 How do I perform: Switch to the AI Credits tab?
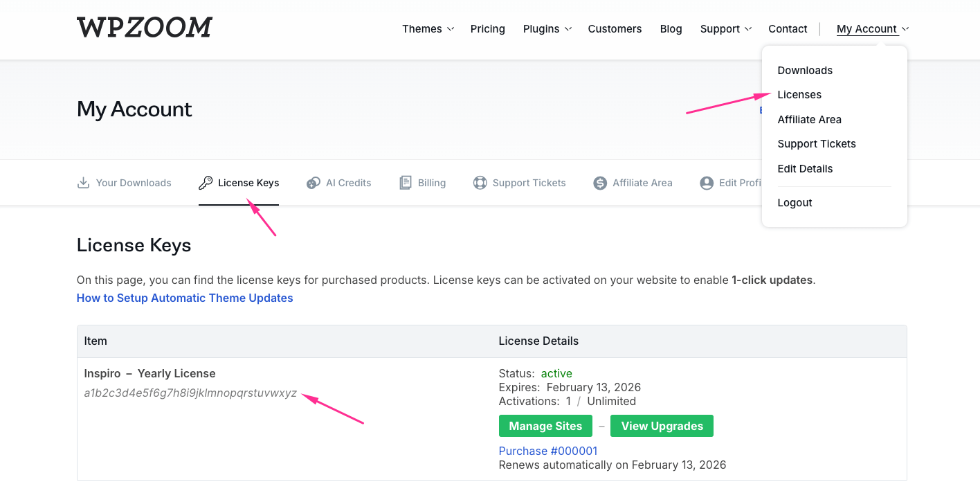[x=348, y=183]
